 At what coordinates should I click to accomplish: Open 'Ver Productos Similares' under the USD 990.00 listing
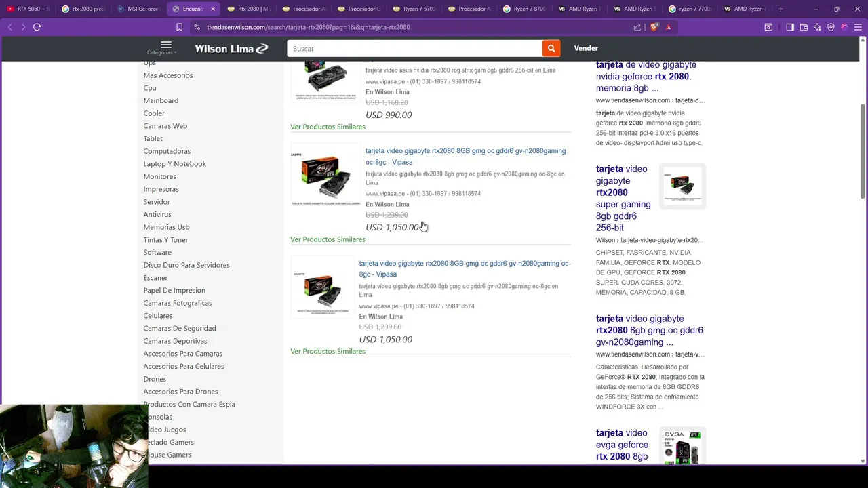[328, 127]
